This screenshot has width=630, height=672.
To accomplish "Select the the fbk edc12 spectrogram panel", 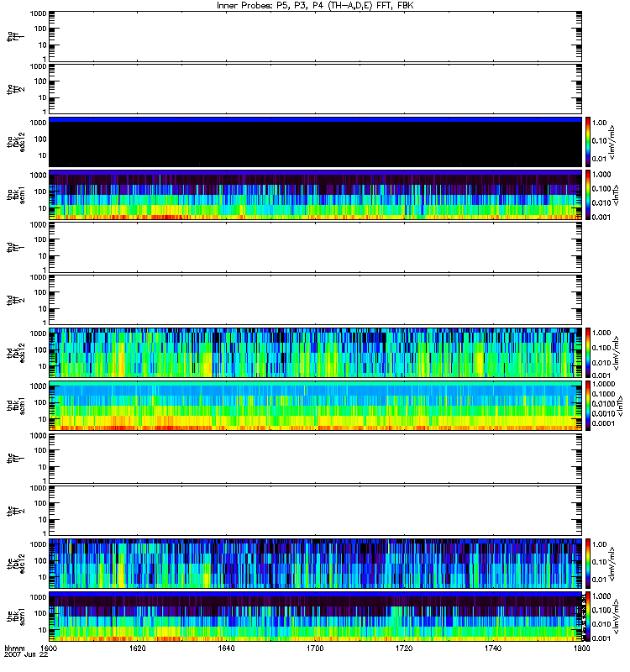I will click(x=316, y=564).
